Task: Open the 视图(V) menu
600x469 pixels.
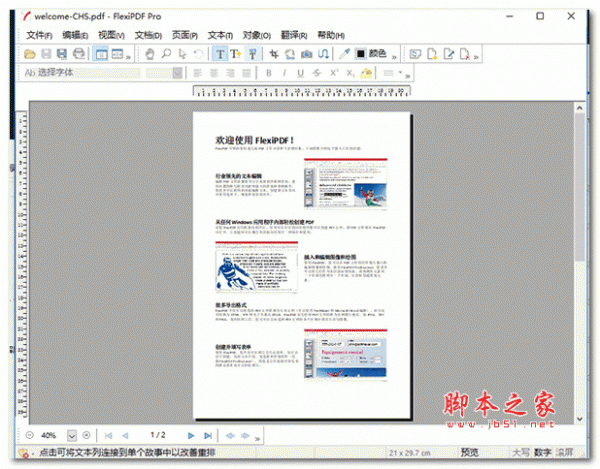Action: [111, 35]
